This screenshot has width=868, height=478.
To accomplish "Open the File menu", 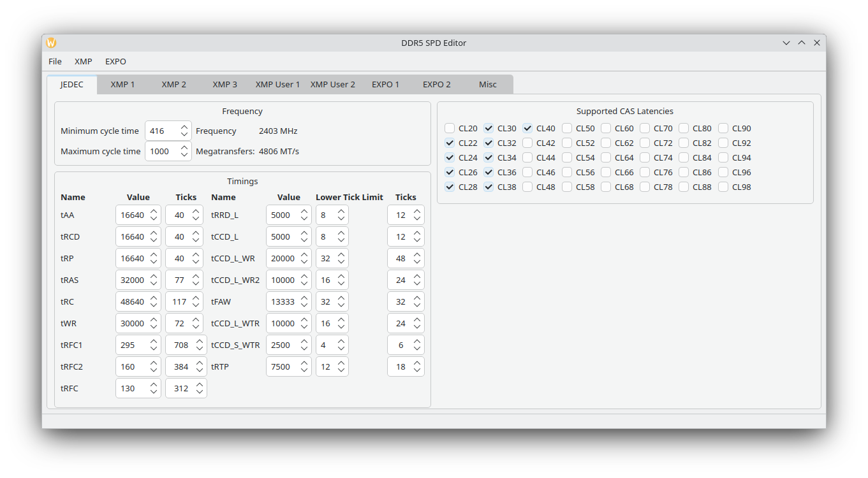I will pos(55,62).
